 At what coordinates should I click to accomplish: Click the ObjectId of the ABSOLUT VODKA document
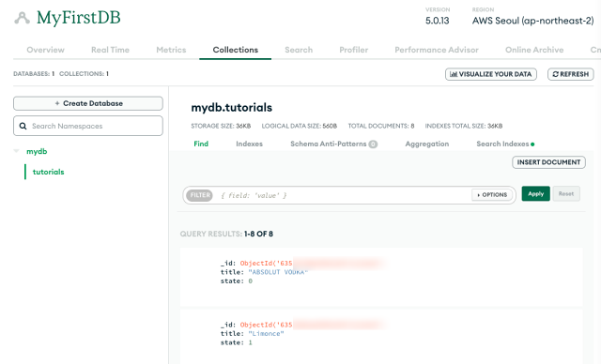click(x=313, y=264)
